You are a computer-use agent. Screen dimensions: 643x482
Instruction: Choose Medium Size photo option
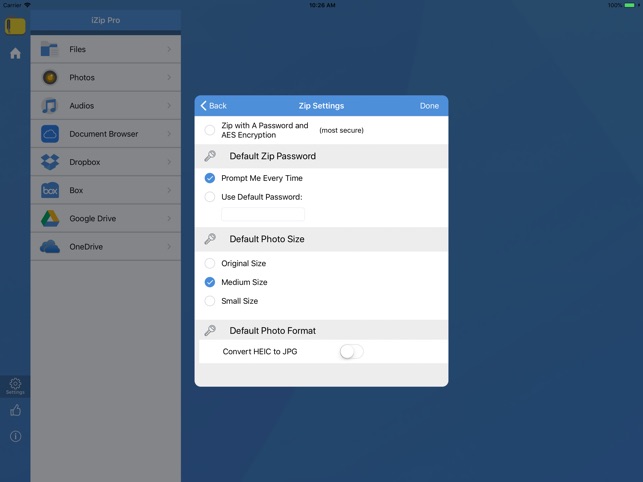coord(210,282)
